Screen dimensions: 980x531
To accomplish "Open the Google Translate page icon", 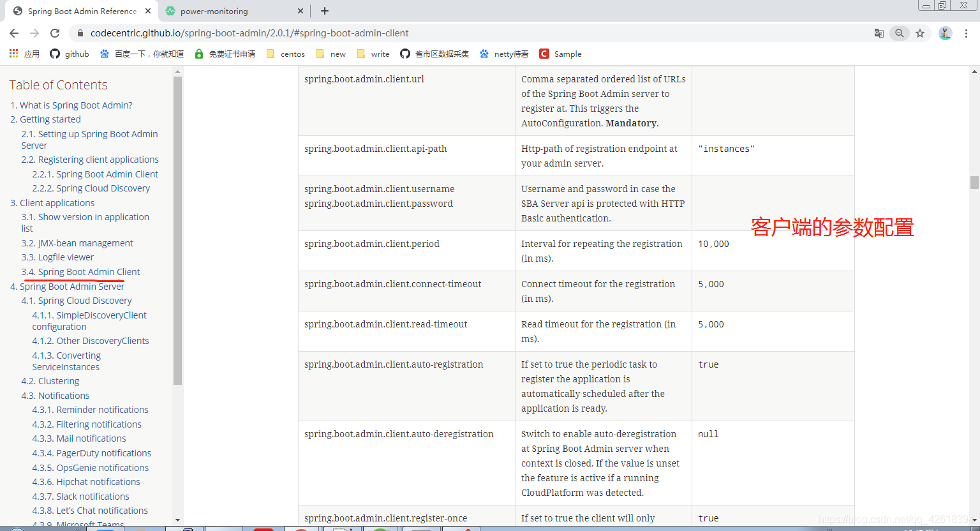I will click(x=879, y=33).
